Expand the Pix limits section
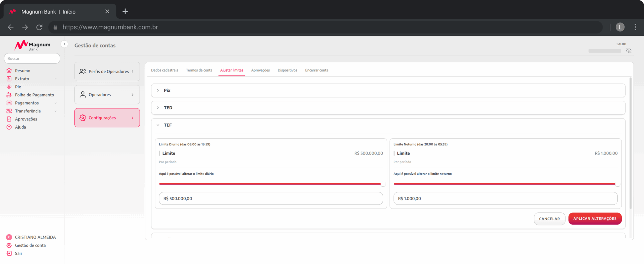644x264 pixels. click(158, 90)
